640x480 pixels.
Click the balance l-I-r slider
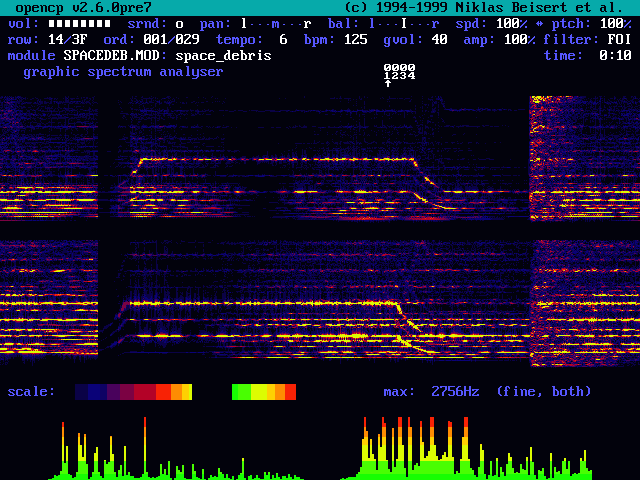404,24
